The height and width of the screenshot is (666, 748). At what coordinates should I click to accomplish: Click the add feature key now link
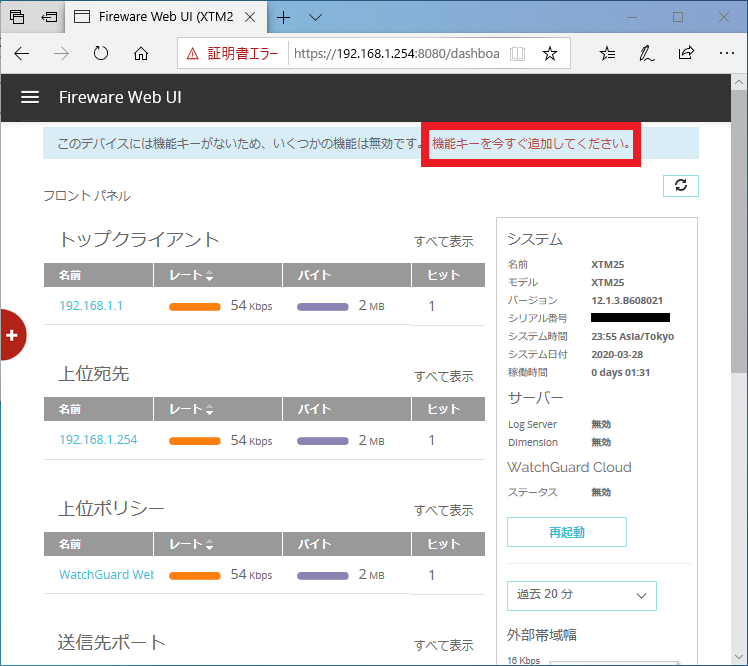pyautogui.click(x=530, y=143)
